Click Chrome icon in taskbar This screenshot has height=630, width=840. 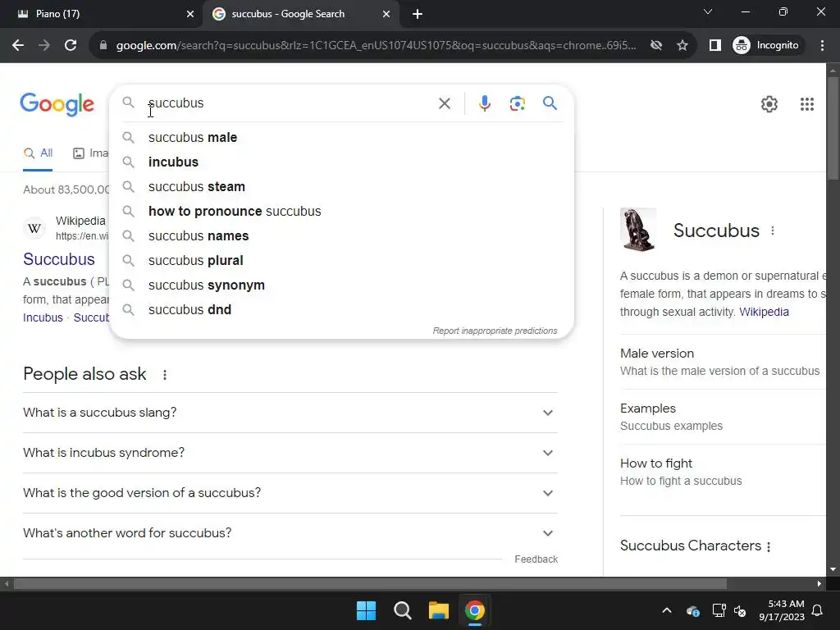click(x=475, y=610)
